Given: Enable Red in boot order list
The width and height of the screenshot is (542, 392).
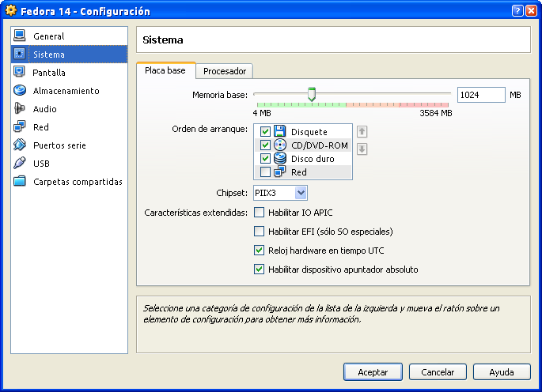Looking at the screenshot, I should (x=265, y=172).
